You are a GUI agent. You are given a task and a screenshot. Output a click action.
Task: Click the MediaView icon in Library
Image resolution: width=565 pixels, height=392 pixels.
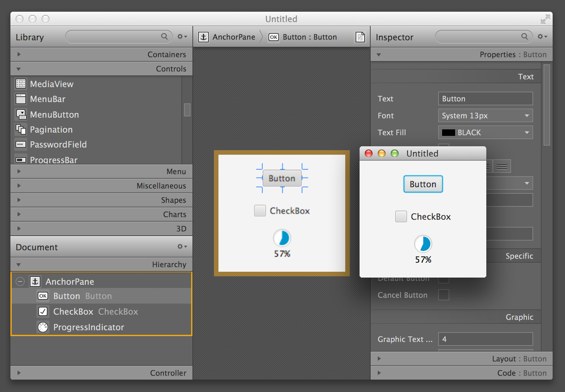coord(21,84)
